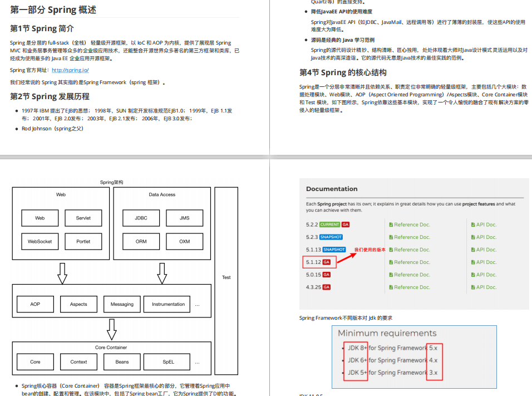The height and width of the screenshot is (396, 532).
Task: Open Reference Doc. for version 5.2.2
Action: pyautogui.click(x=412, y=224)
